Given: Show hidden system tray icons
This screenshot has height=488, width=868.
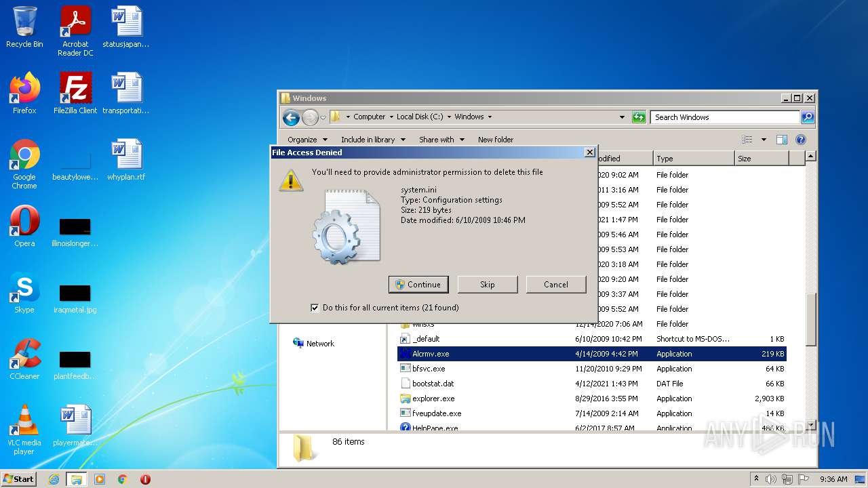Looking at the screenshot, I should click(757, 479).
